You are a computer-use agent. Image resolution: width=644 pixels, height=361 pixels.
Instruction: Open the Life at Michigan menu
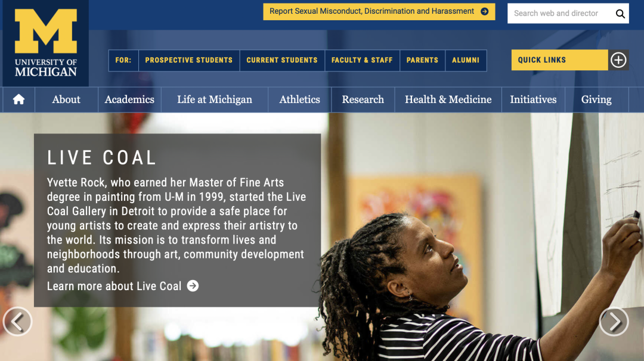coord(215,99)
